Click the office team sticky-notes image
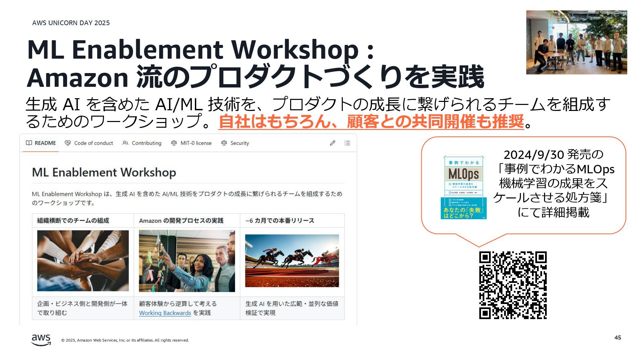644x362 pixels. click(187, 261)
